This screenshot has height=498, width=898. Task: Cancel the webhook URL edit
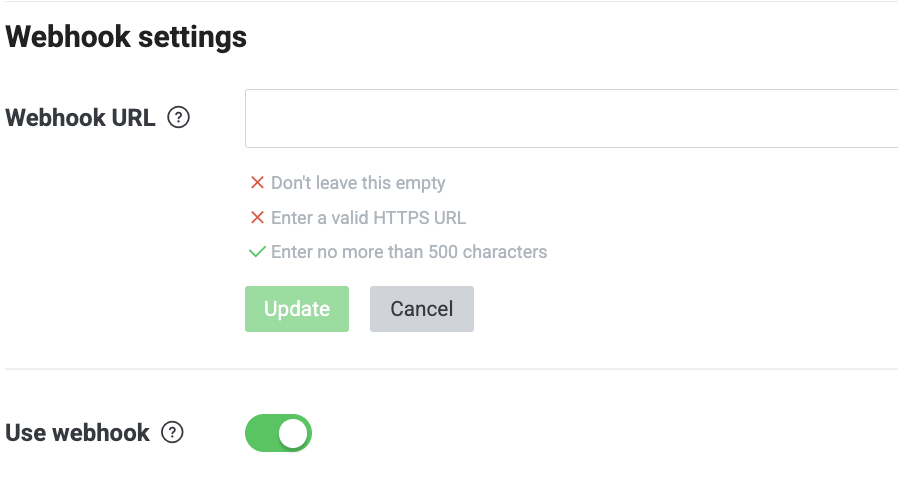(x=421, y=309)
